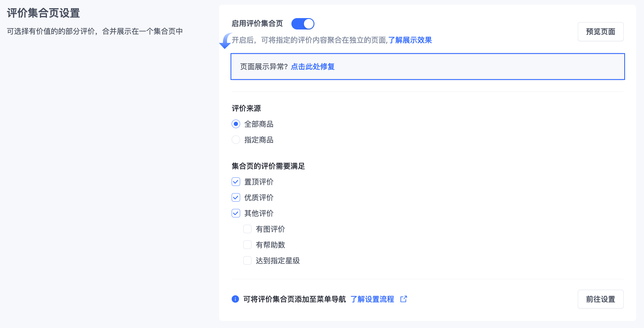The image size is (644, 328).
Task: Enable the 有图评价 checkbox
Action: (247, 229)
